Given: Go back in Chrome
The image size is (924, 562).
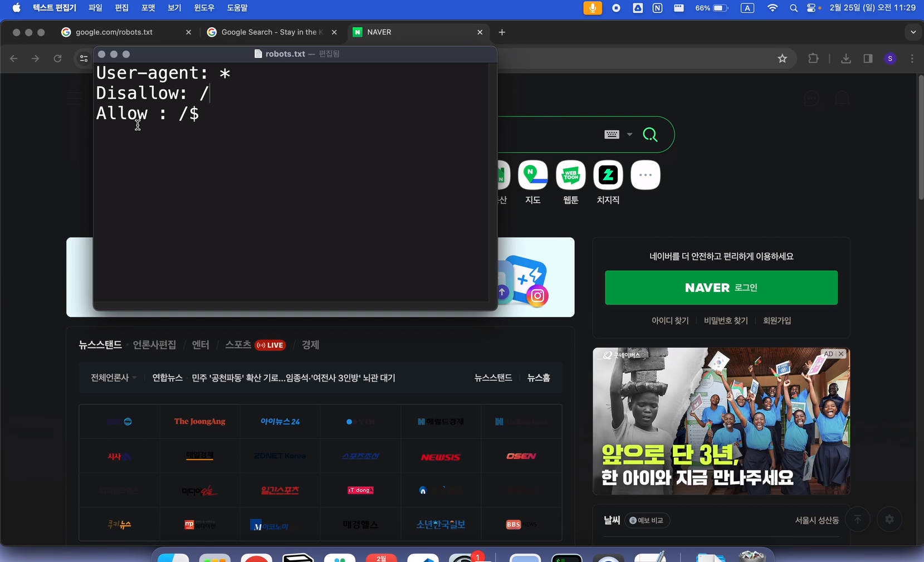Looking at the screenshot, I should (14, 58).
